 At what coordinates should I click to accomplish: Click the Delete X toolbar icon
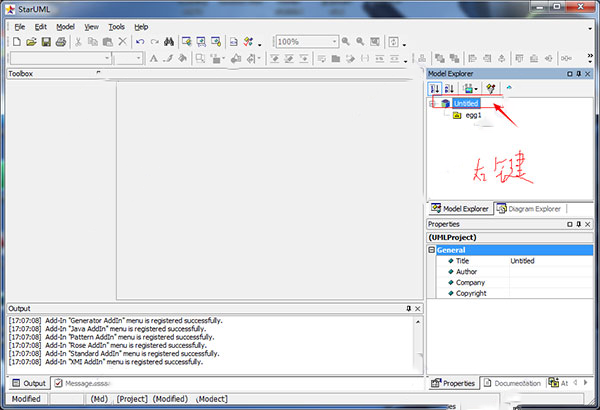click(x=122, y=41)
